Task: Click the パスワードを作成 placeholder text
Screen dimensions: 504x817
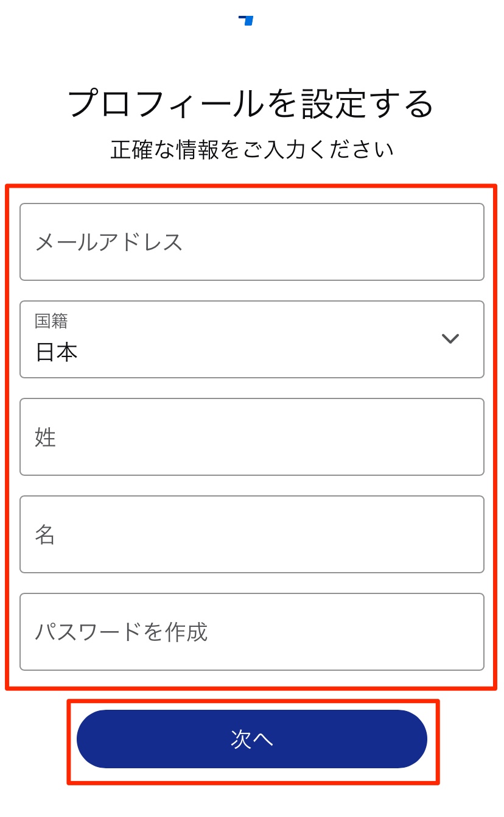Action: click(x=121, y=632)
